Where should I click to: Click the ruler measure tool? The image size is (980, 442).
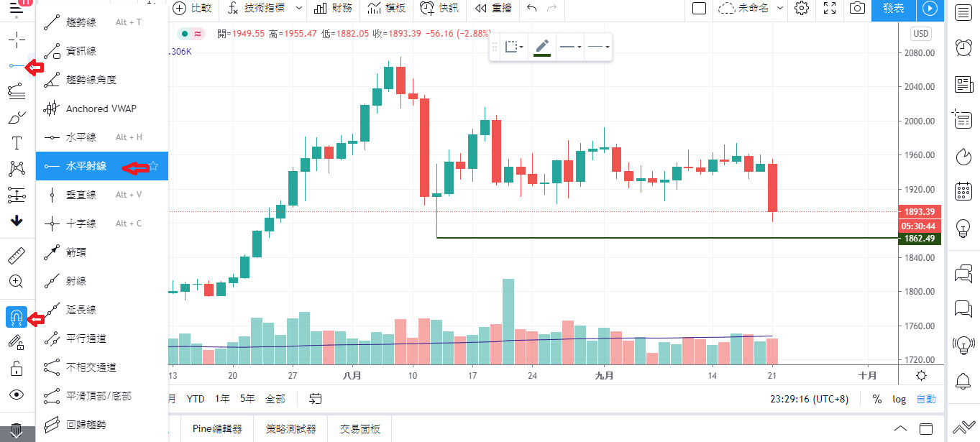tap(17, 256)
